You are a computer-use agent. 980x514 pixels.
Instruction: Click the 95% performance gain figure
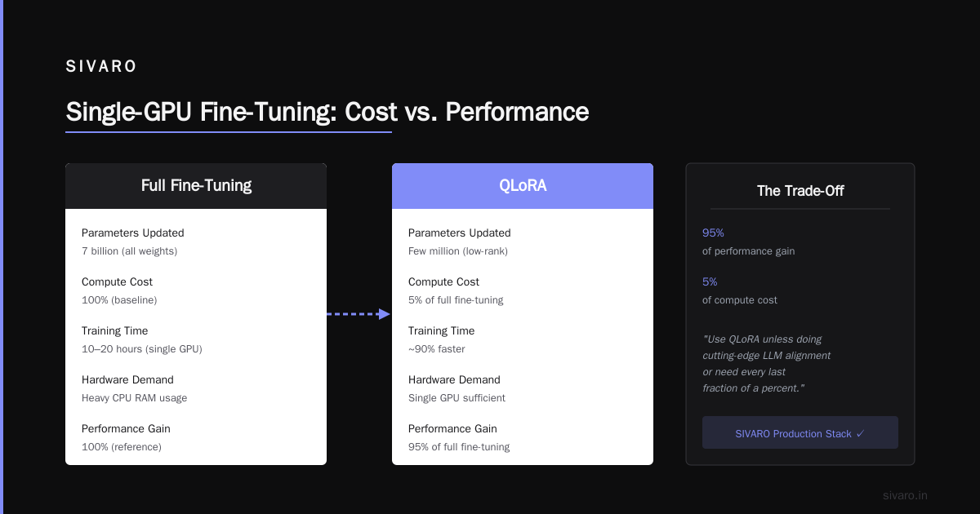click(713, 233)
